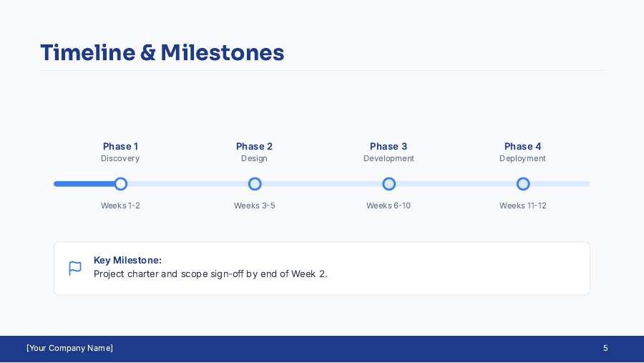Select the [Your Company Name] footer placeholder

coord(70,348)
